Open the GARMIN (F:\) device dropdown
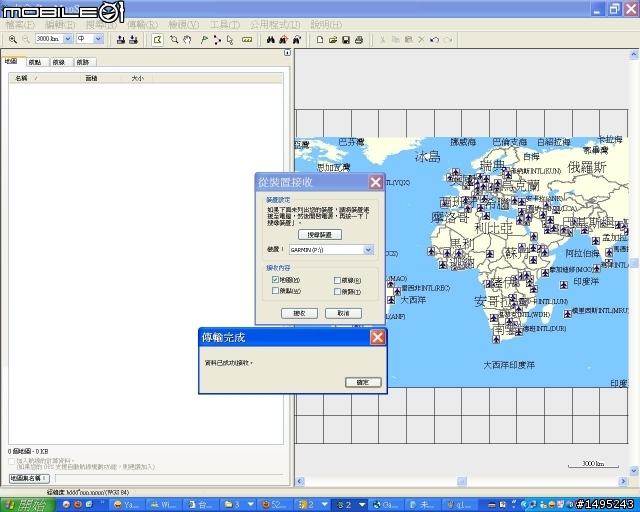This screenshot has width=640, height=512. tap(368, 249)
